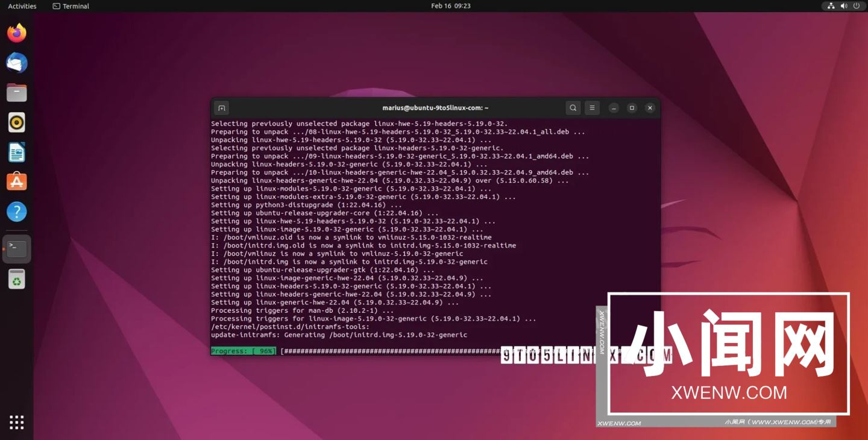Open the Trash in the dock

pos(17,279)
